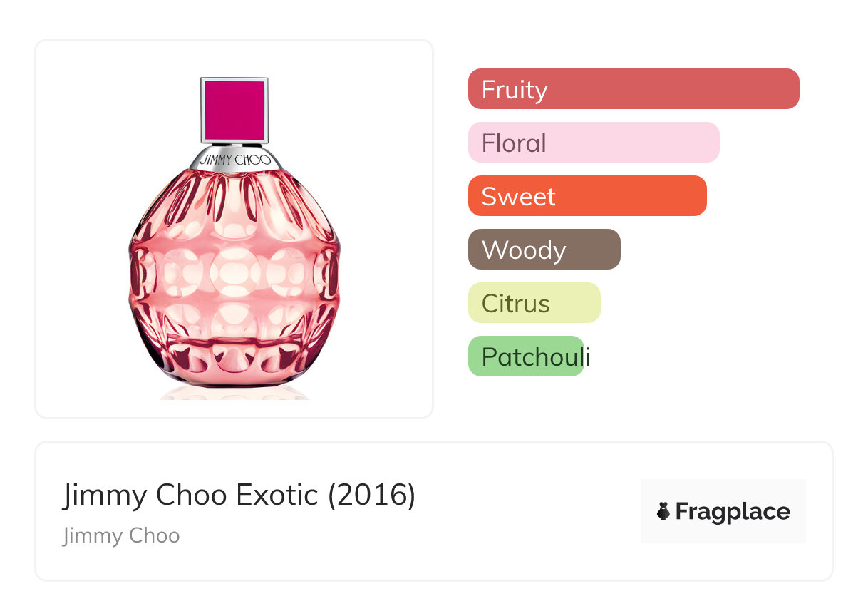Click the Fragplace wordmark text
This screenshot has height=616, width=868.
pyautogui.click(x=733, y=511)
